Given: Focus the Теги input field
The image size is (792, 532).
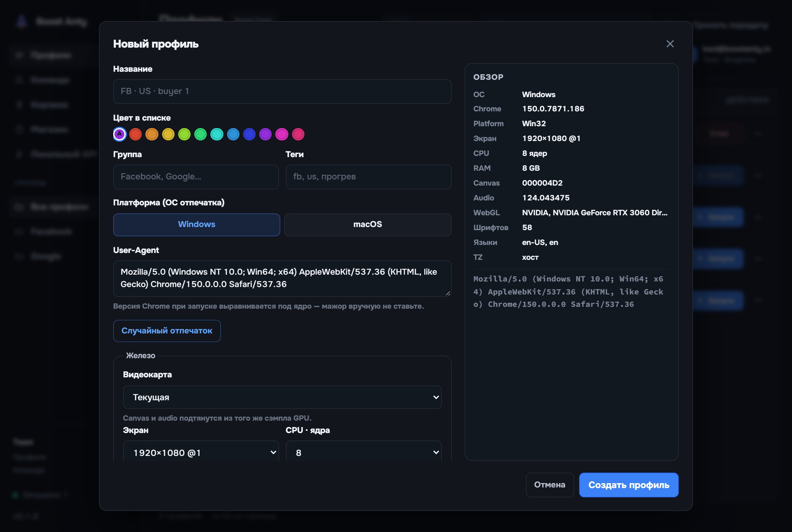Looking at the screenshot, I should (368, 177).
